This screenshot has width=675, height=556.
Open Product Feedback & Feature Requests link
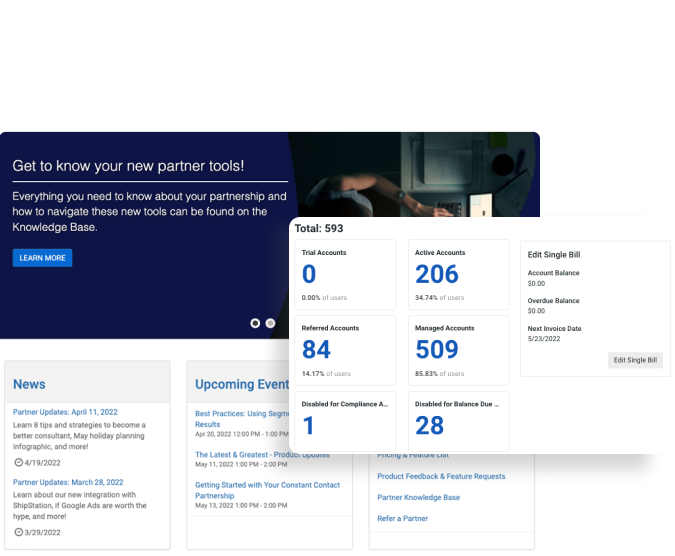coord(441,476)
